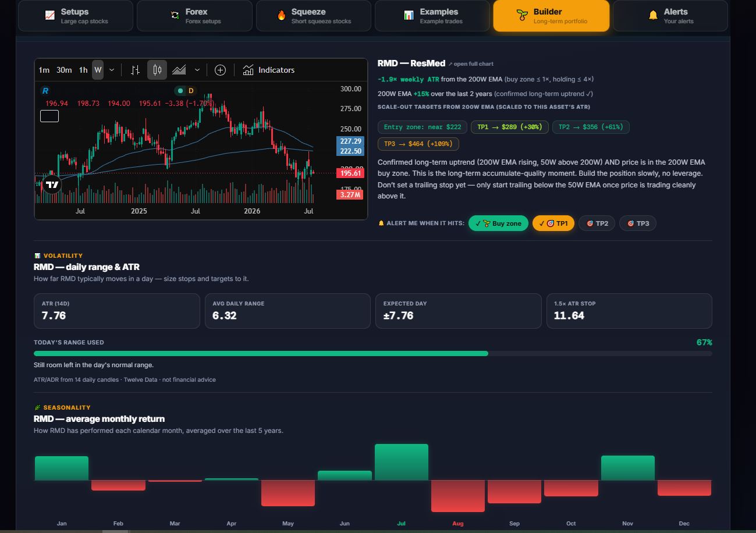This screenshot has width=756, height=533.
Task: Click the 'Jul' month label in seasonality
Action: tap(401, 524)
